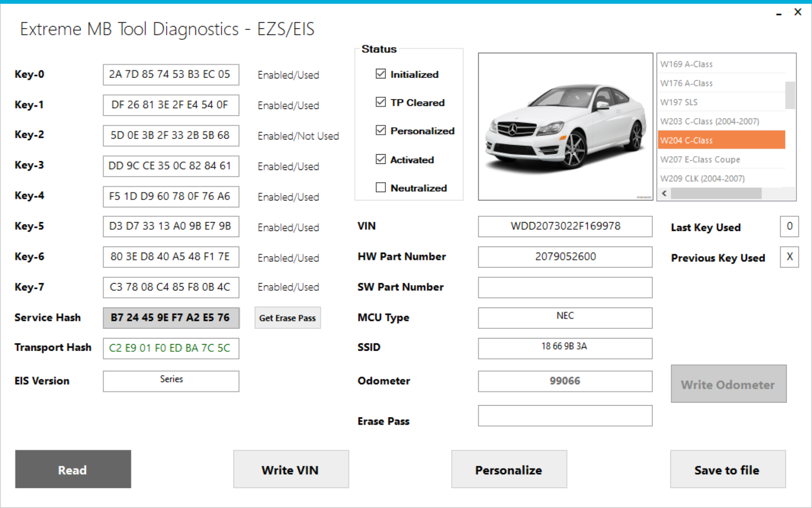This screenshot has width=812, height=508.
Task: Click the SSID field
Action: pyautogui.click(x=565, y=349)
